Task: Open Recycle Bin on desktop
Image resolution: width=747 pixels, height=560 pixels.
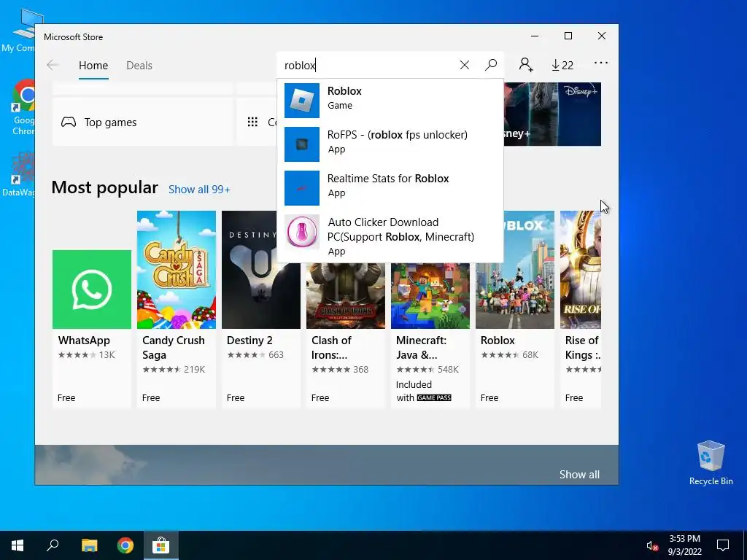Action: tap(711, 462)
